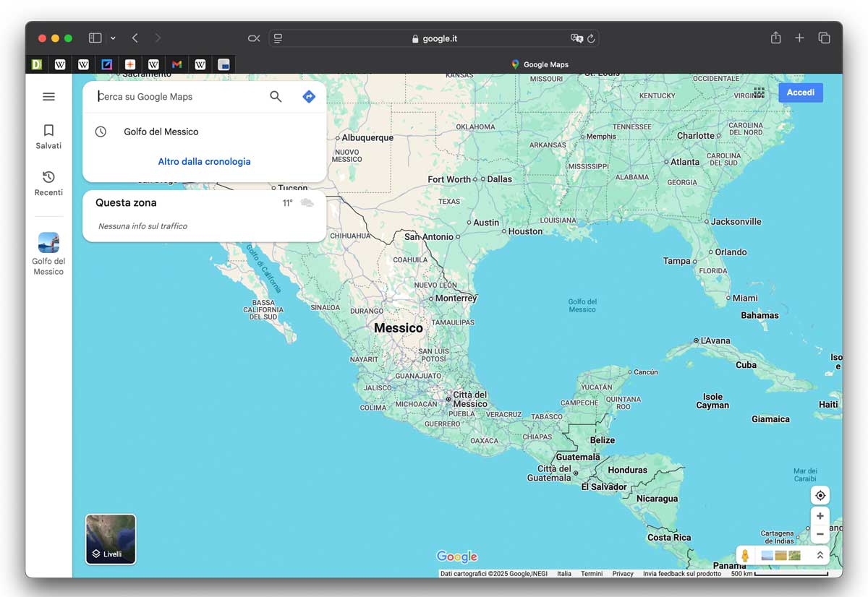868x597 pixels.
Task: Expand the bottom imagery strip chevron
Action: point(820,555)
